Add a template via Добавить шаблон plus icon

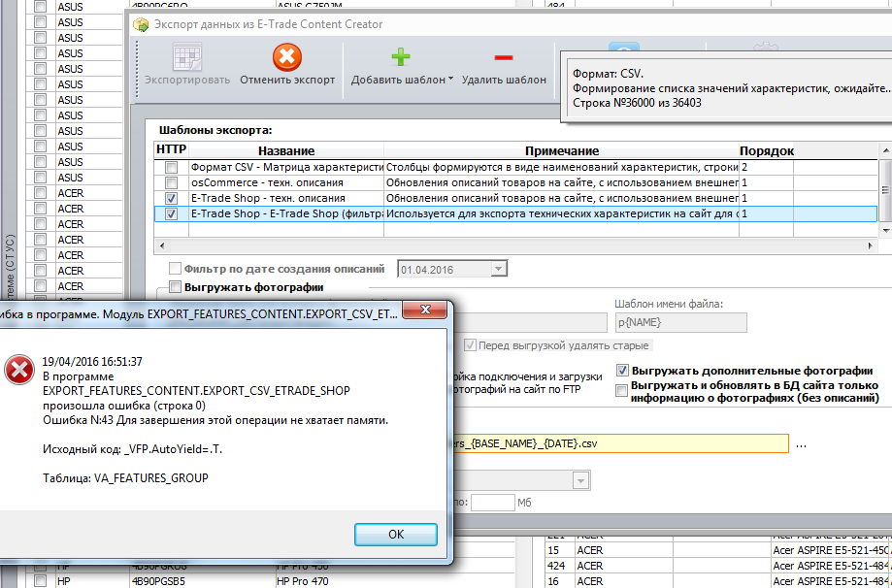[401, 57]
